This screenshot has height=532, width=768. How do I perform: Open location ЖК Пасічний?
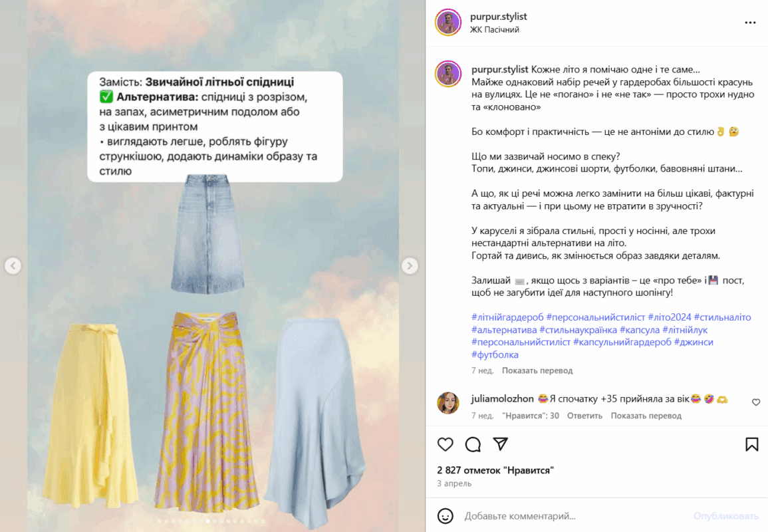tap(494, 30)
